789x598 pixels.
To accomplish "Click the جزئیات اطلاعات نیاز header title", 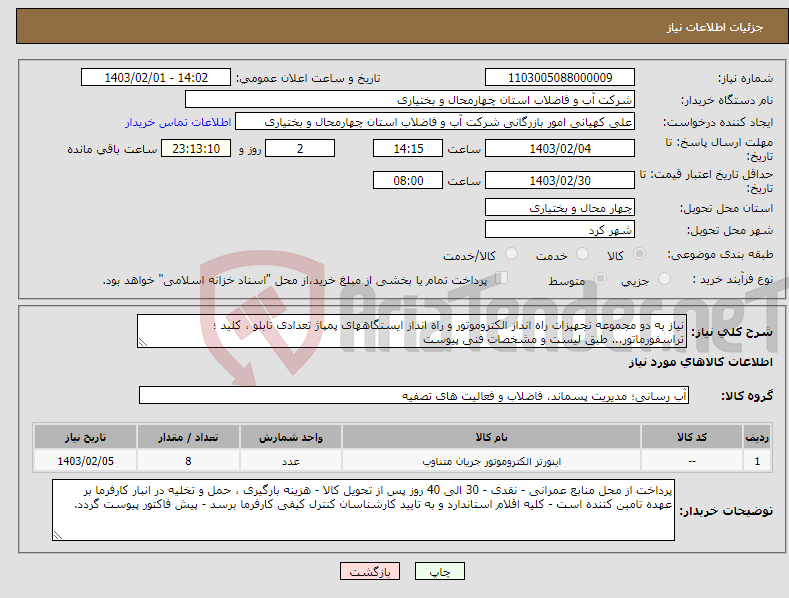I will tap(715, 27).
